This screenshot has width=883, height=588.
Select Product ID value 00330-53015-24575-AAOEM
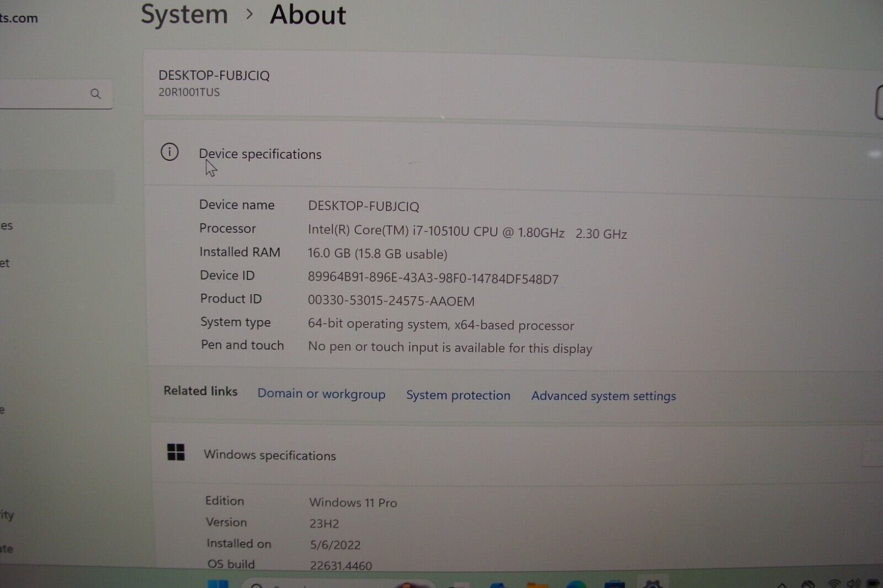click(391, 301)
